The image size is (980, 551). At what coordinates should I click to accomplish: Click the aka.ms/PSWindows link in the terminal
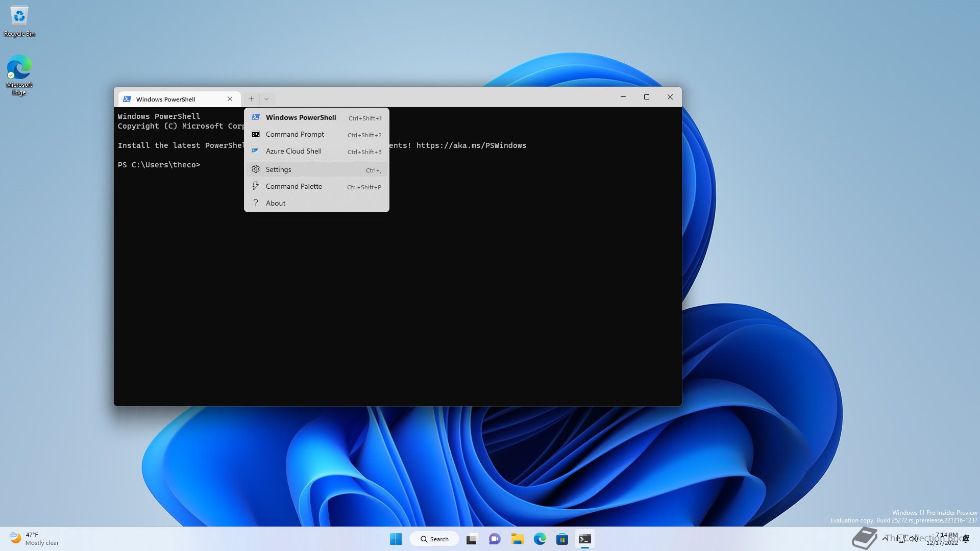tap(471, 145)
